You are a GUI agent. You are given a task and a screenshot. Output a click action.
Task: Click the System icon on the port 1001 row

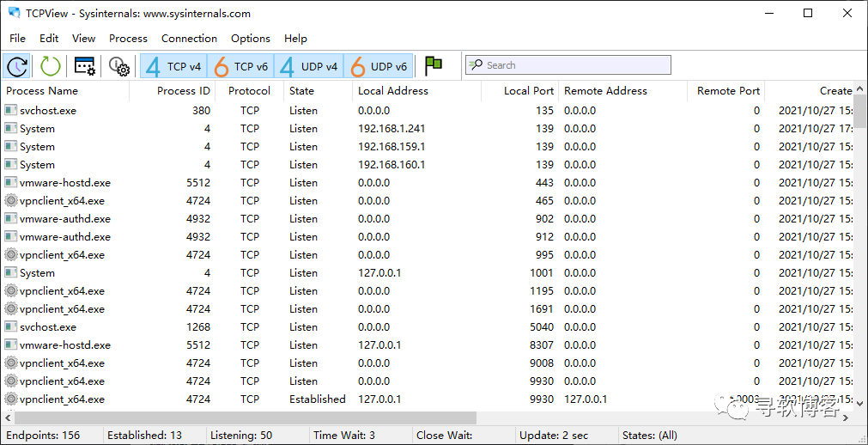[10, 272]
